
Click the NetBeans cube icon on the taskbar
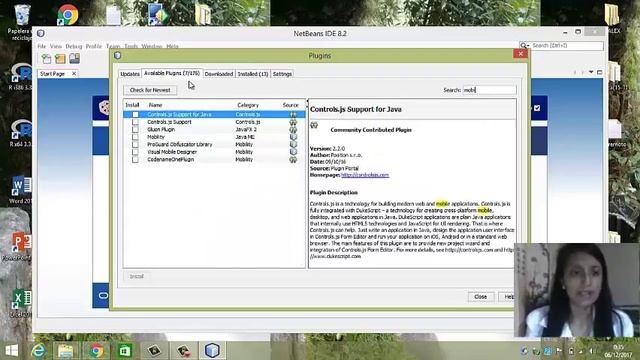click(x=212, y=351)
